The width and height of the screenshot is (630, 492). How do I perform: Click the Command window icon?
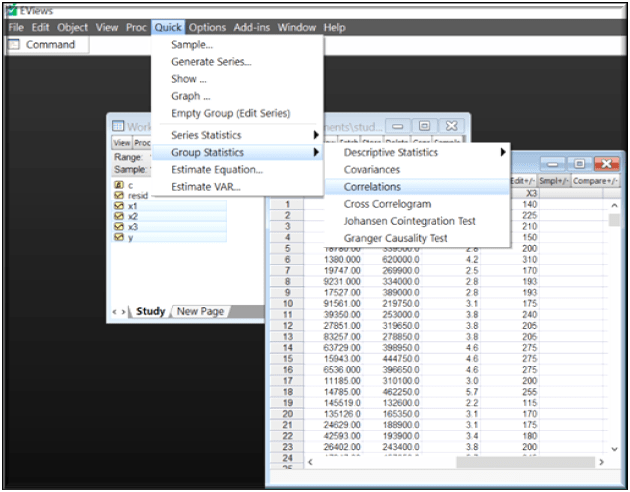[14, 44]
